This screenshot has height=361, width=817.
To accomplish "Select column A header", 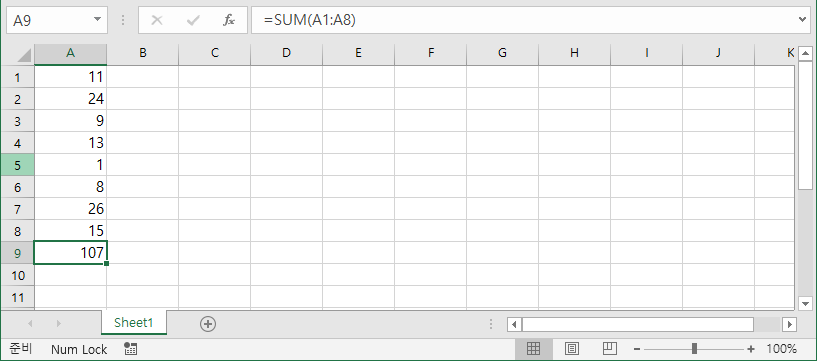I will tap(71, 54).
